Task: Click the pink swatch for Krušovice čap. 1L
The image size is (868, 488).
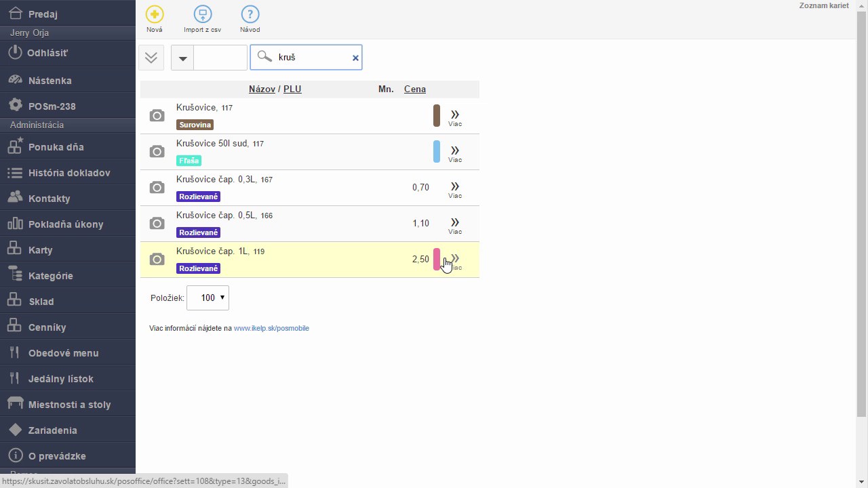Action: point(437,260)
